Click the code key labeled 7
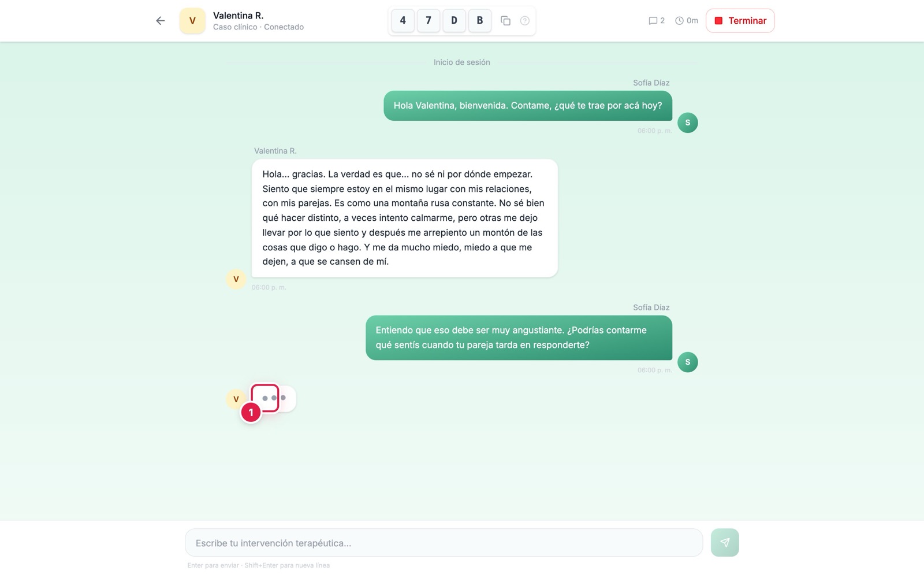The width and height of the screenshot is (924, 578). coord(429,20)
